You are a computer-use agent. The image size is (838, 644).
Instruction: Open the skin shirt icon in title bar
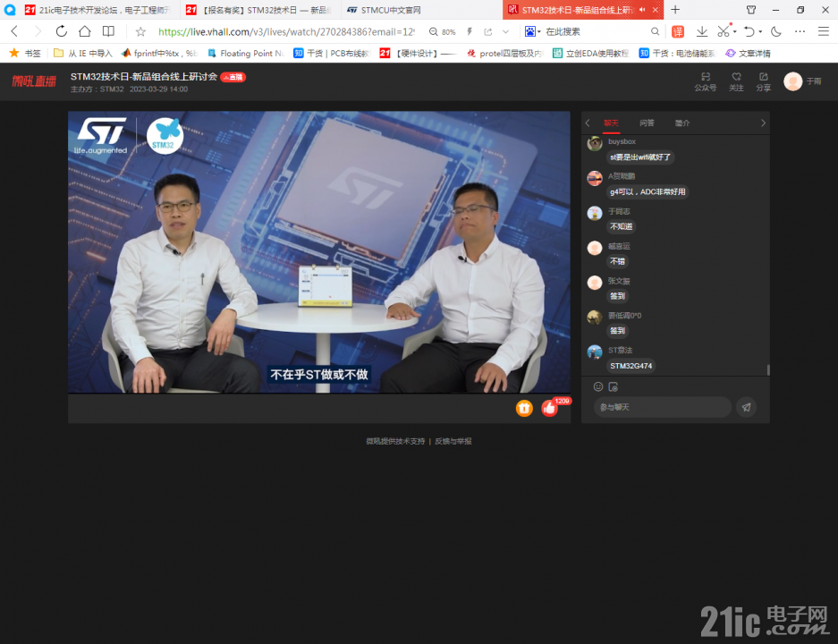click(751, 10)
